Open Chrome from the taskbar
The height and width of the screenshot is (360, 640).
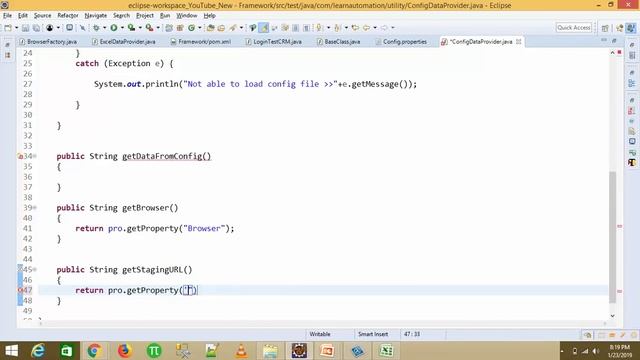coord(94,351)
